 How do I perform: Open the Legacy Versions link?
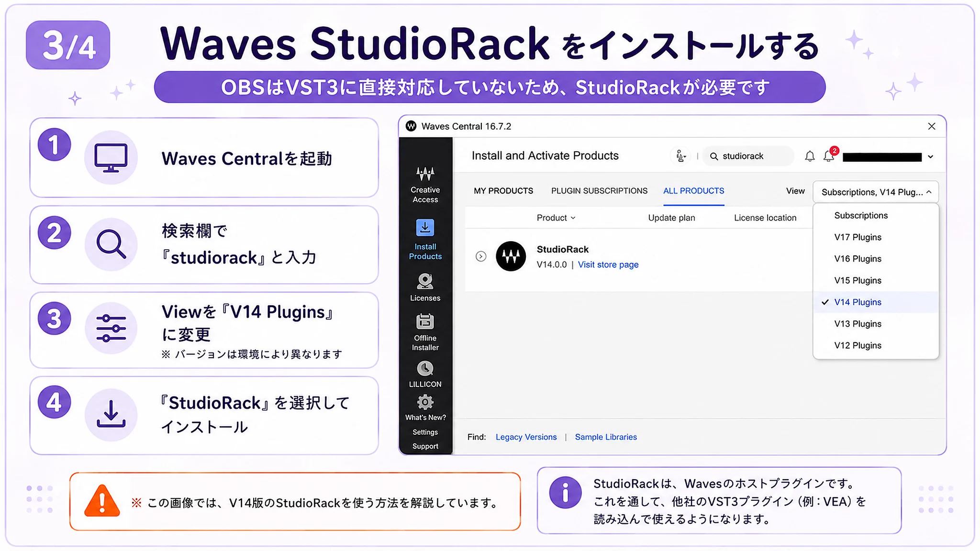[526, 437]
